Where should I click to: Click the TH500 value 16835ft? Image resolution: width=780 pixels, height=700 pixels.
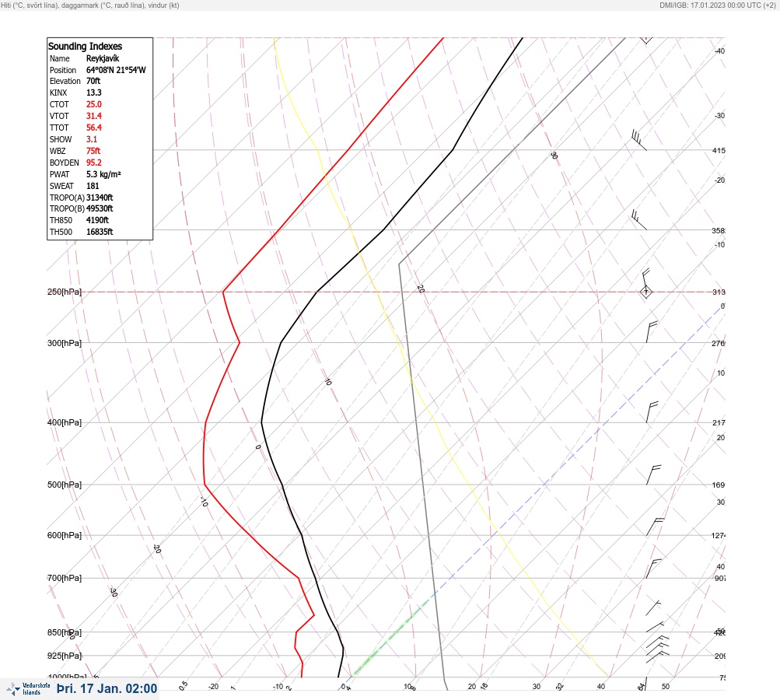[x=100, y=232]
